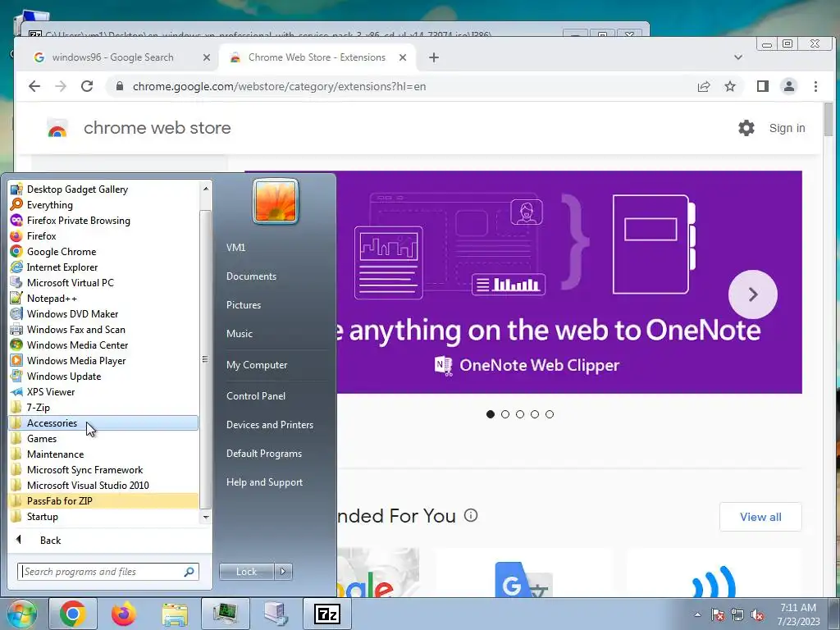The image size is (840, 630).
Task: Click the user account picture
Action: [x=276, y=201]
